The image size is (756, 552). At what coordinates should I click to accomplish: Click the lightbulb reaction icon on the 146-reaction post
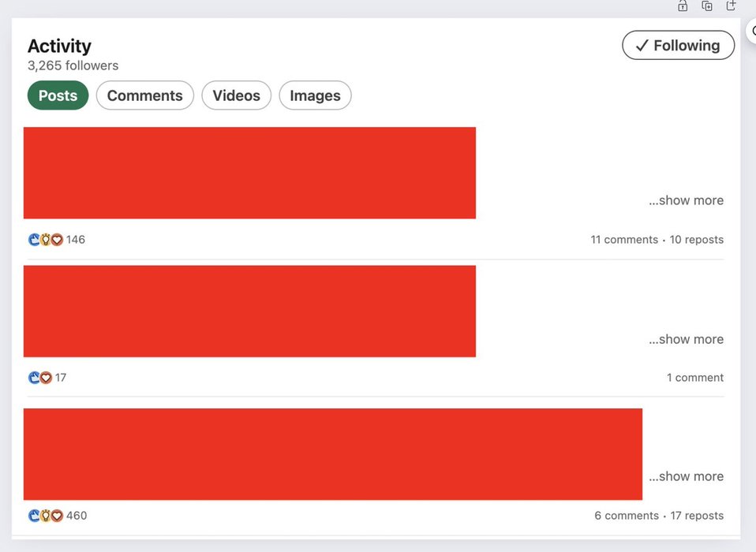(x=45, y=240)
